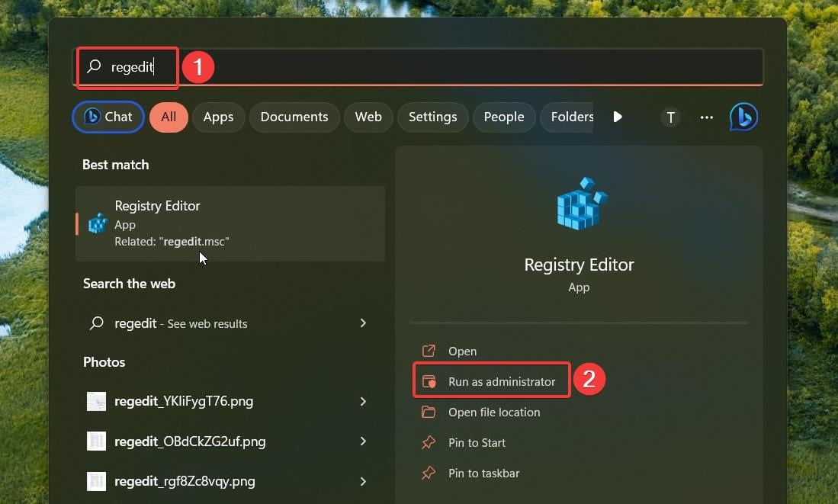Click the user profile T avatar
The width and height of the screenshot is (838, 504).
[x=670, y=117]
